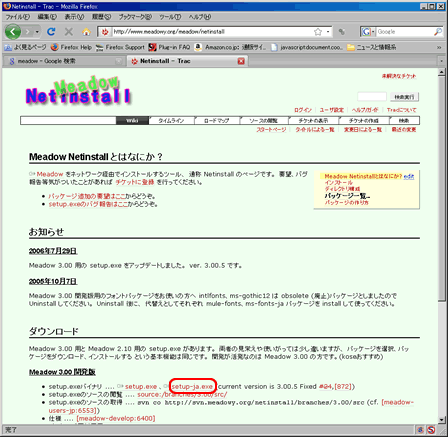Switch to the meadow - Google 検索 tab
The height and width of the screenshot is (437, 448).
(x=63, y=61)
